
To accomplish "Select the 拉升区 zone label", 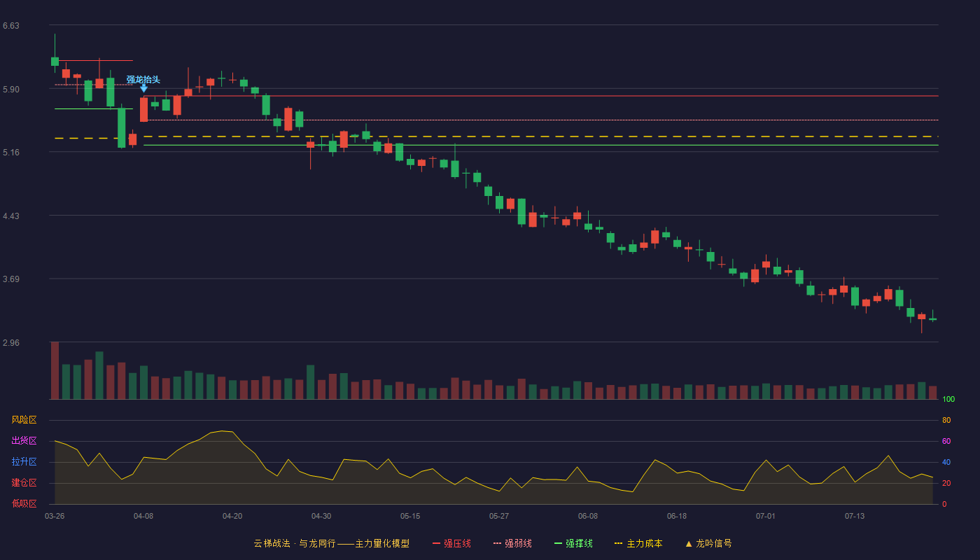I will click(24, 462).
